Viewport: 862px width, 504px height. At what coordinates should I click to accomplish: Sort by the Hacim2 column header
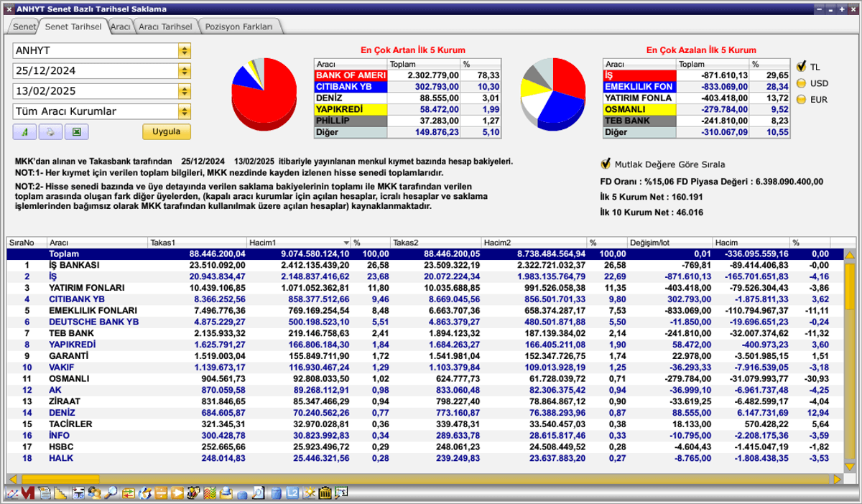pos(534,243)
